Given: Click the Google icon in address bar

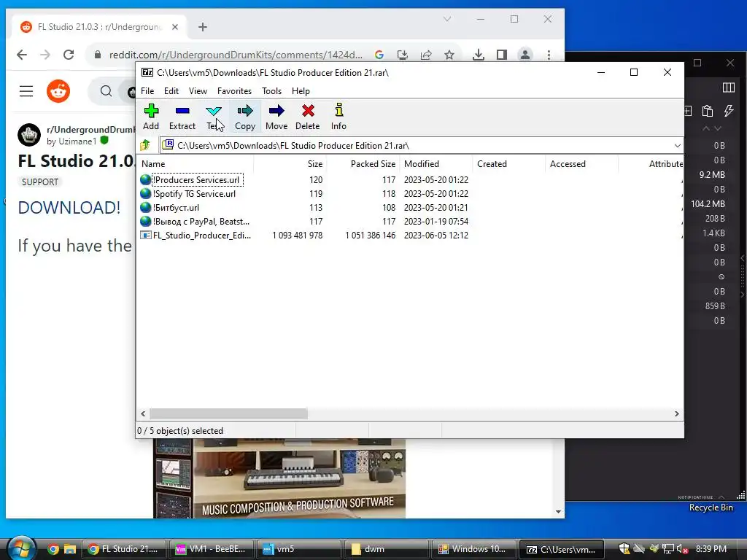Looking at the screenshot, I should (x=379, y=55).
